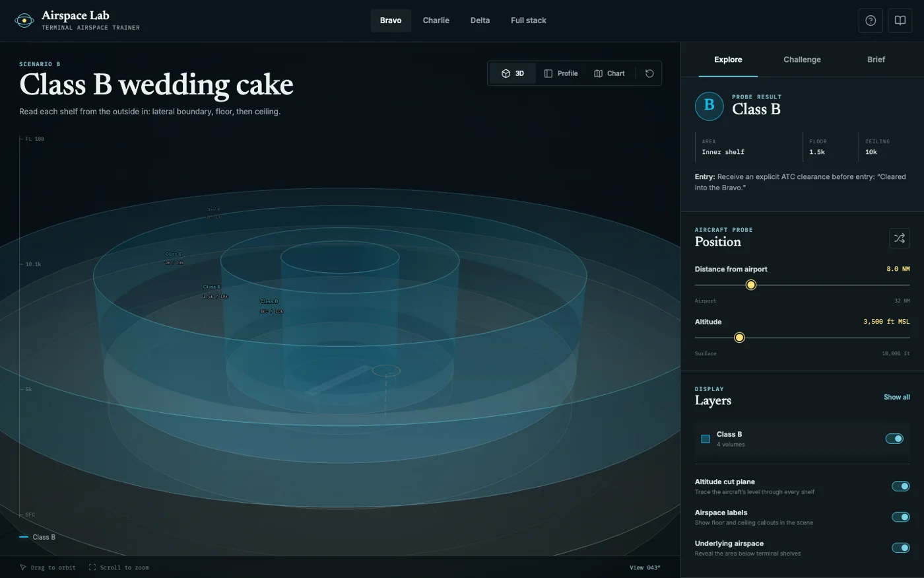Randomize aircraft probe position shuffle icon

pos(900,238)
